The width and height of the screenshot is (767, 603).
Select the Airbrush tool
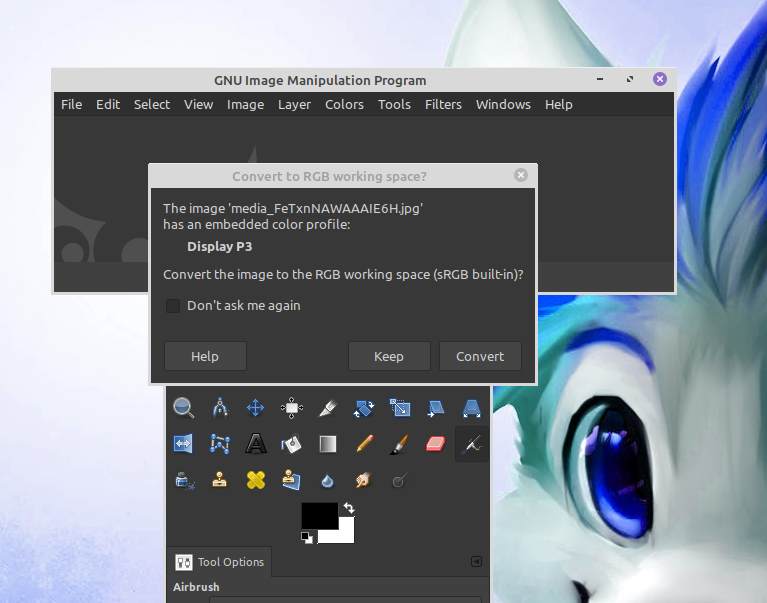click(472, 444)
